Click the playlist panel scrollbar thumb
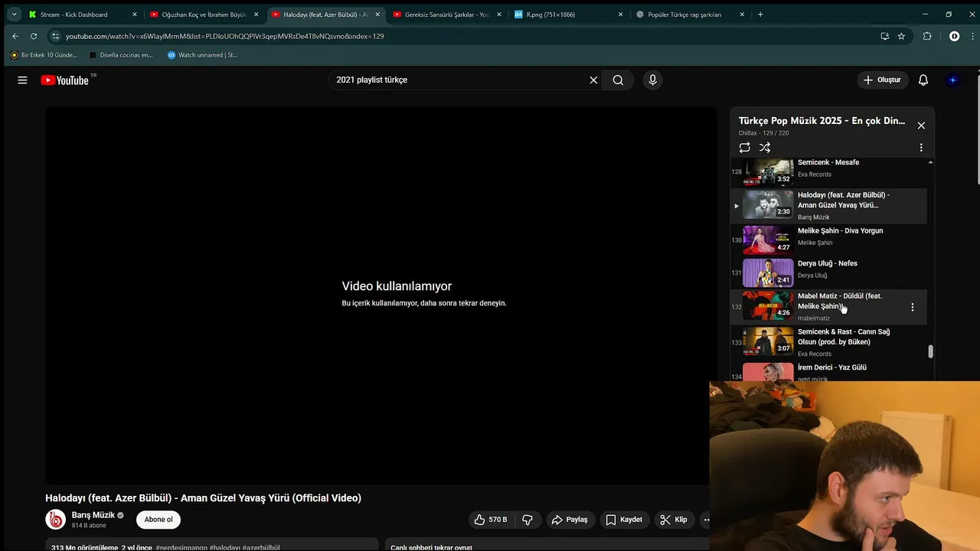 [x=931, y=351]
